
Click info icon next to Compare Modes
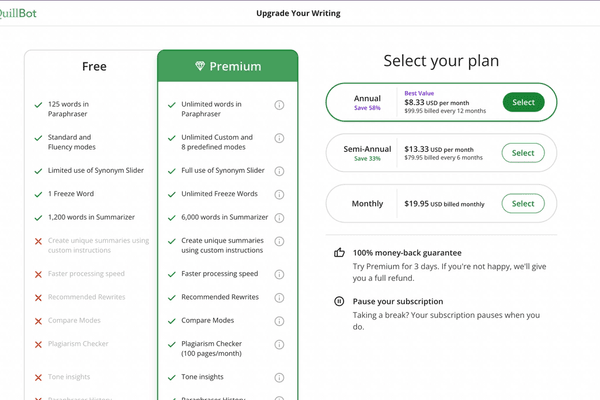tap(279, 321)
